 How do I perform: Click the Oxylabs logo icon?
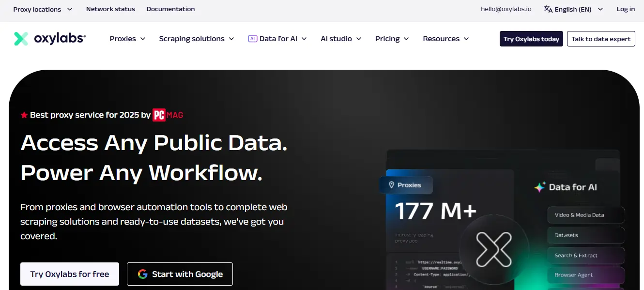click(x=21, y=39)
